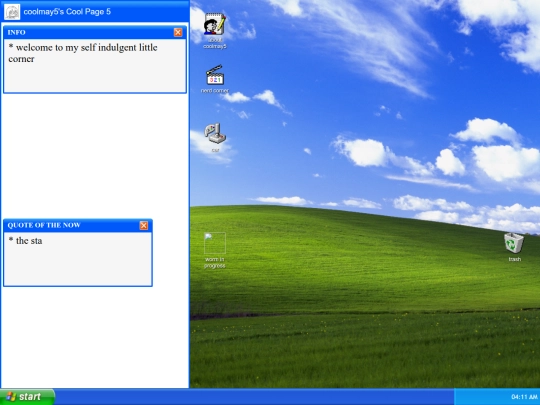Image resolution: width=540 pixels, height=405 pixels.
Task: Click the QUOTE OF THE NOW title bar
Action: 78,225
